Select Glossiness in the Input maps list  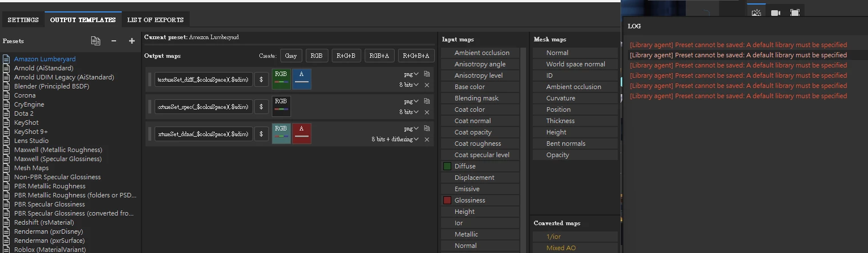(480, 200)
